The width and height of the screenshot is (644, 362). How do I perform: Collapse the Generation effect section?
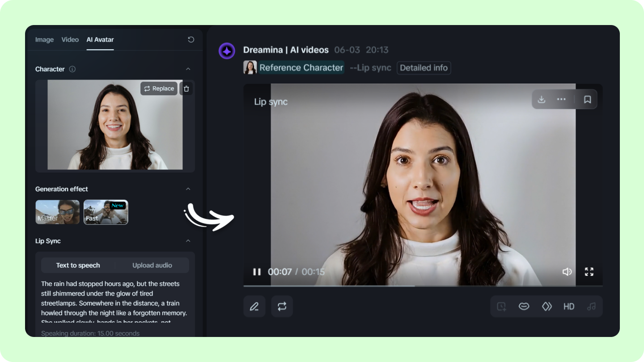point(189,189)
